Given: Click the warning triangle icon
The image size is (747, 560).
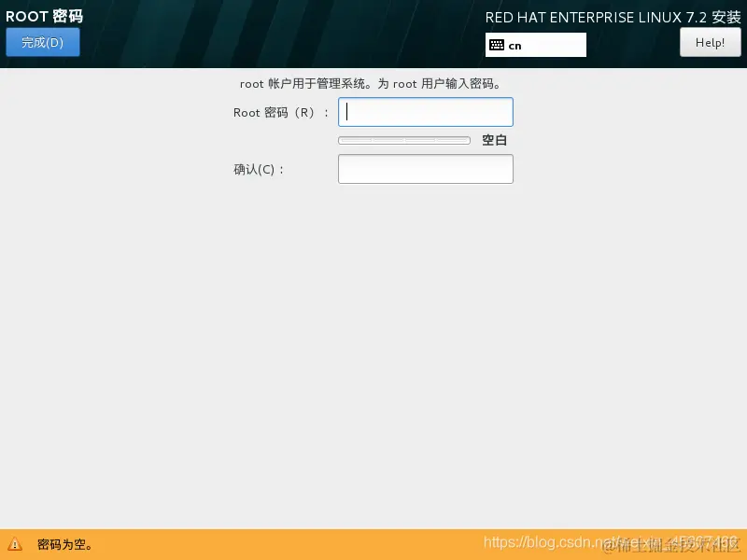Looking at the screenshot, I should (x=15, y=544).
